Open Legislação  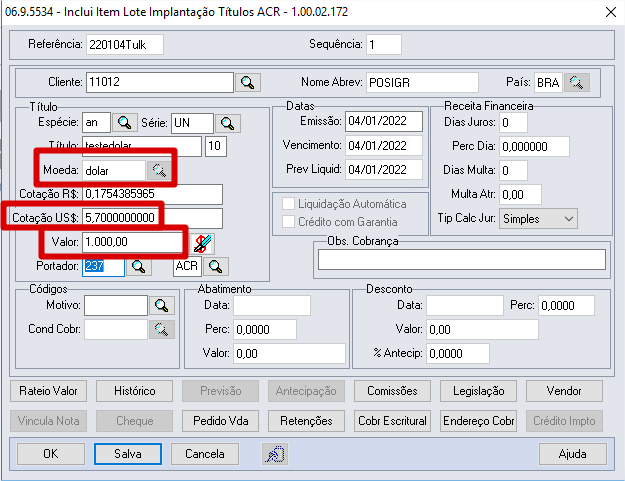[x=478, y=391]
